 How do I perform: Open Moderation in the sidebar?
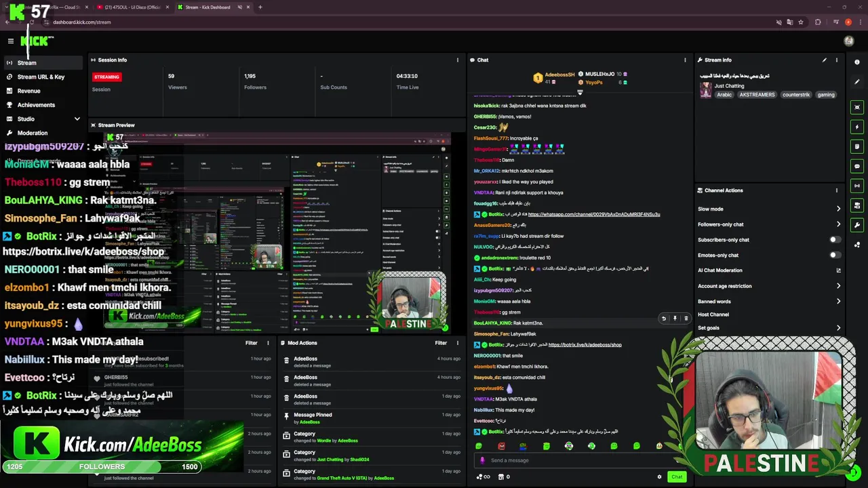click(x=42, y=133)
